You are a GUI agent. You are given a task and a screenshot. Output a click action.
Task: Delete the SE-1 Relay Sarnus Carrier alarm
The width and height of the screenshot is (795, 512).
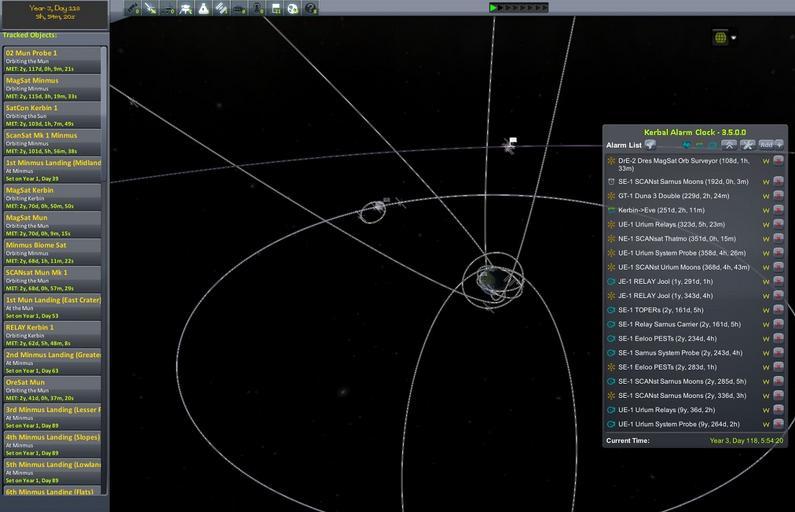(778, 324)
